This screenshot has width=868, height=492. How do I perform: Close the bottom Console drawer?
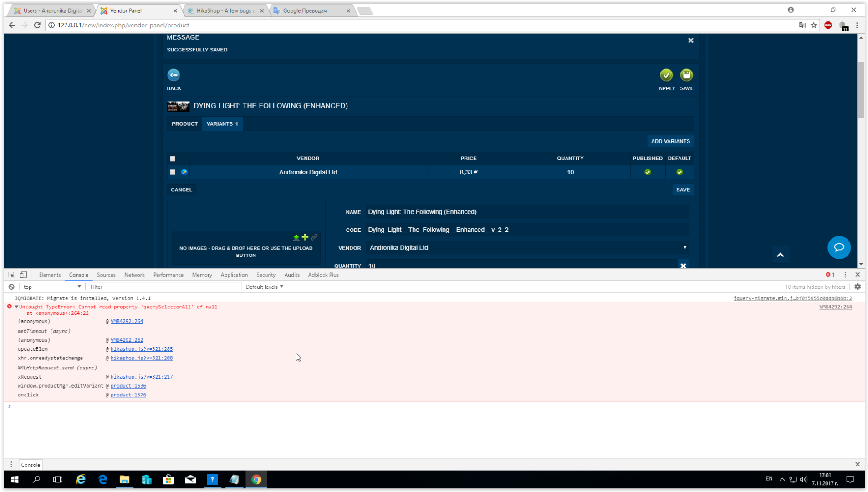click(858, 464)
